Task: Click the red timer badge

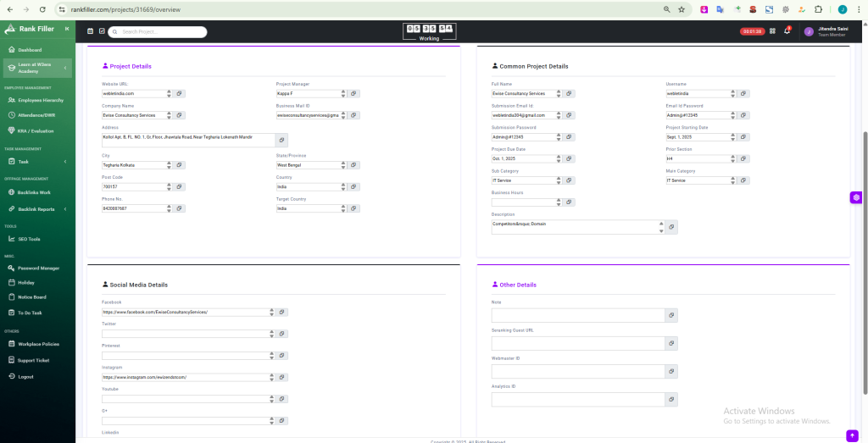Action: coord(752,31)
